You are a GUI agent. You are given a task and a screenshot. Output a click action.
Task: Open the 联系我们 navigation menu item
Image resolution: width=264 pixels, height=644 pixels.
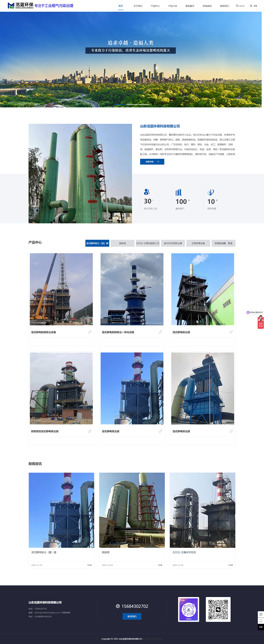[224, 6]
